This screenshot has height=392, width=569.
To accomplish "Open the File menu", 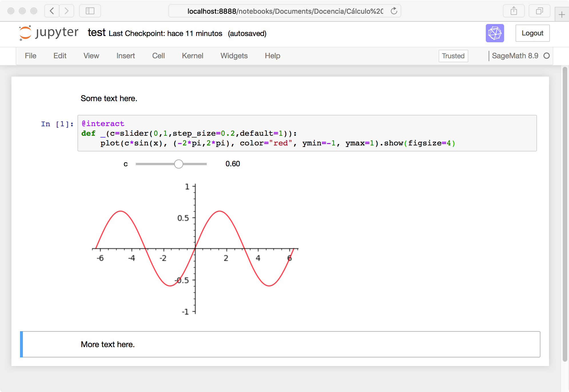I will 30,56.
